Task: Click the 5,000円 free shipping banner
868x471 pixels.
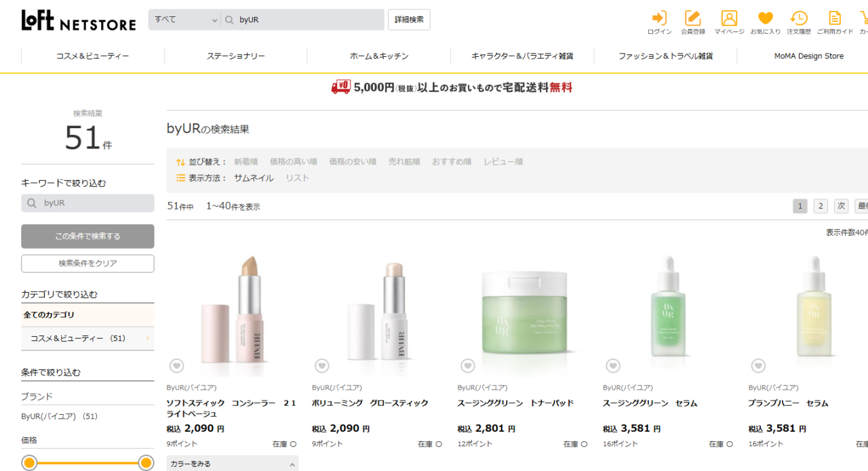Action: point(452,87)
